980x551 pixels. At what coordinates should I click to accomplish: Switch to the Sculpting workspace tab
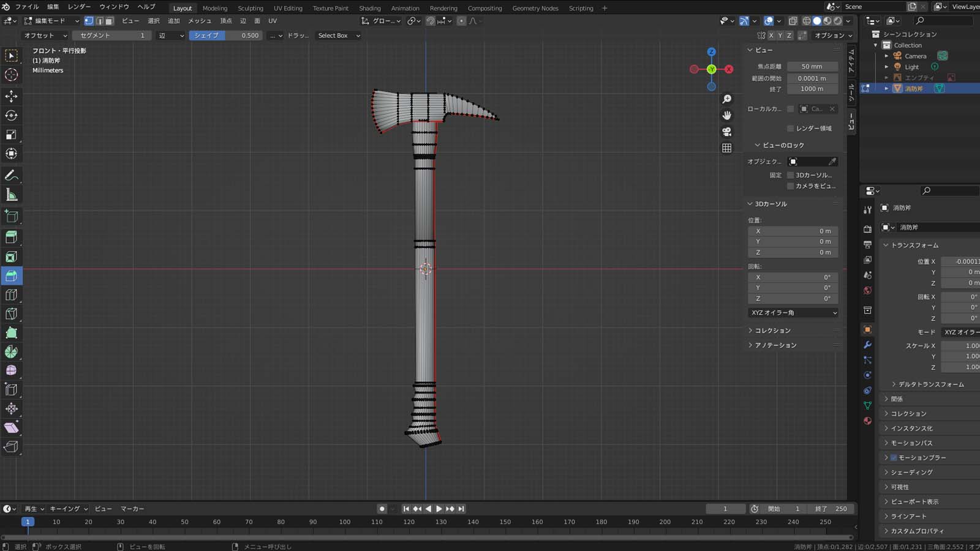coord(250,9)
